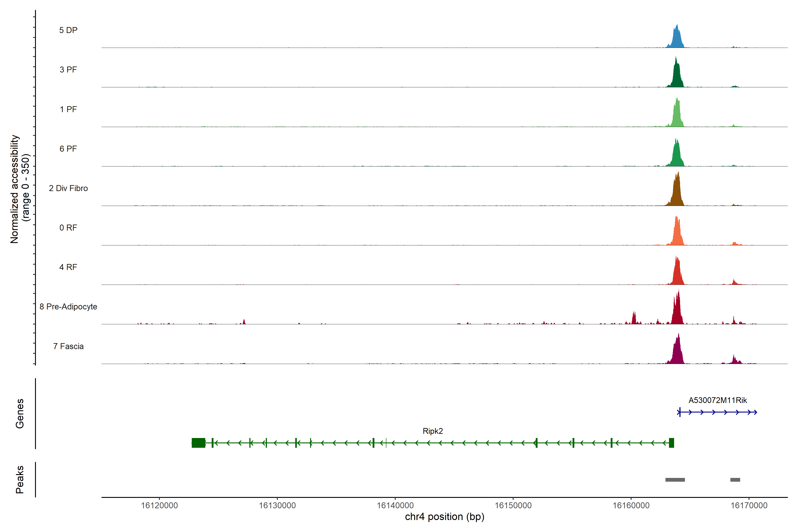Click the 3 PF track label

pyautogui.click(x=68, y=70)
